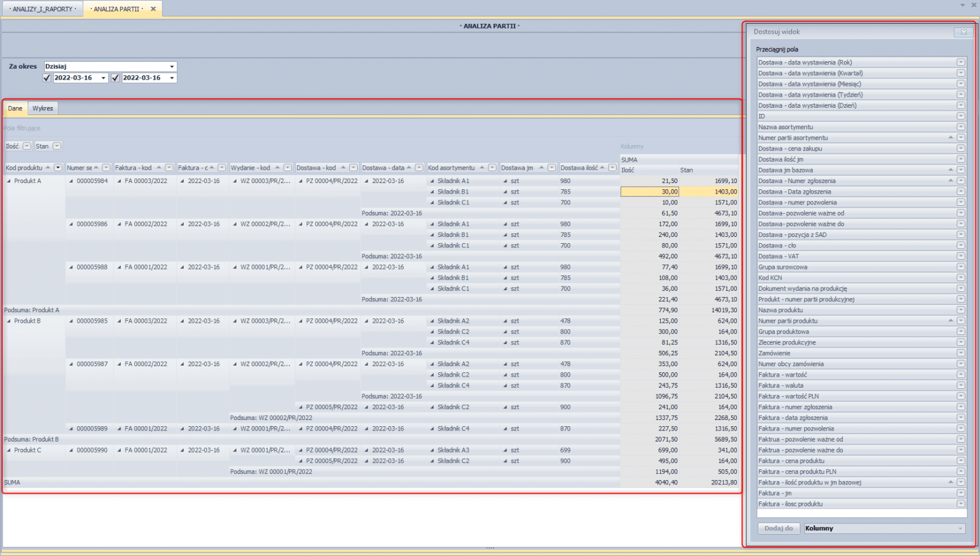Click the SUMA total row label
The width and height of the screenshot is (980, 556).
coord(12,483)
